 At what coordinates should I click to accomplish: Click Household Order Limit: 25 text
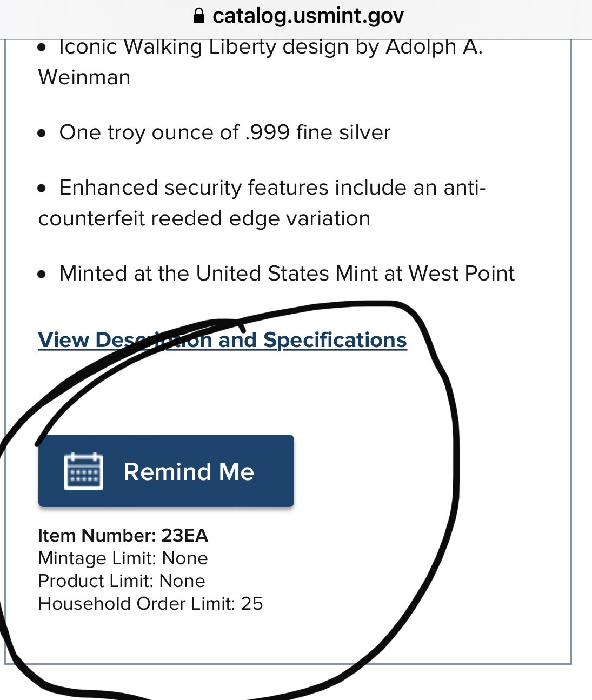tap(150, 603)
